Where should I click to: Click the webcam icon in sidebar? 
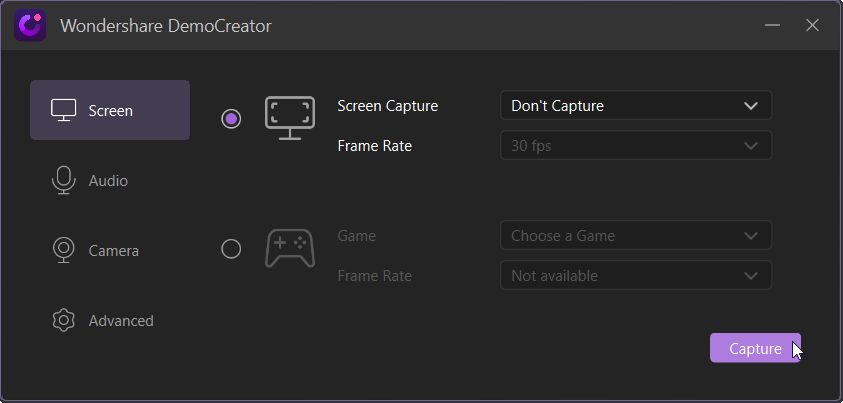63,250
